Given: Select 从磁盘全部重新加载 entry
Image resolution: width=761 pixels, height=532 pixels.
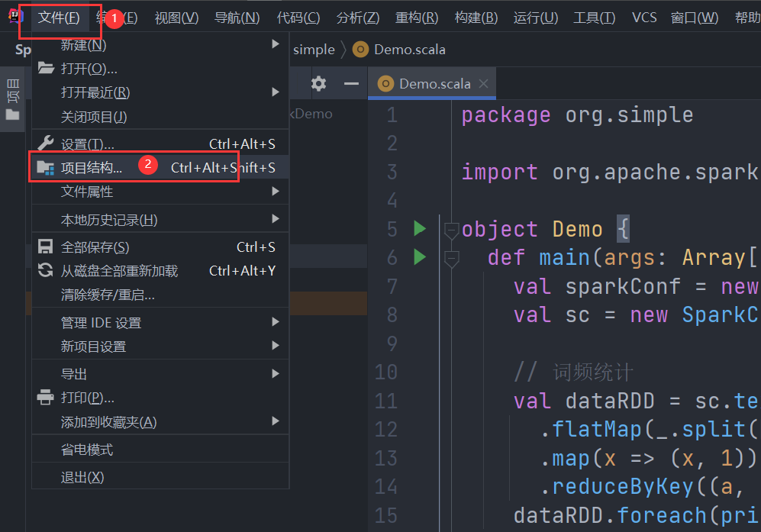Looking at the screenshot, I should pos(160,271).
